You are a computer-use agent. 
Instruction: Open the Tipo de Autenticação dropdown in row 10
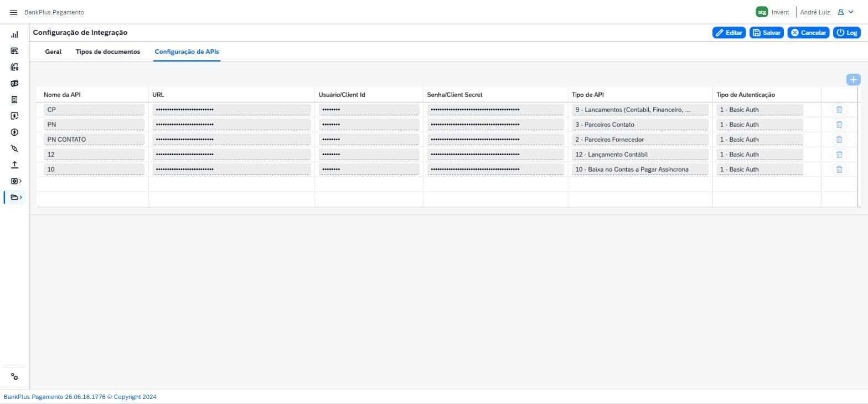(x=759, y=170)
